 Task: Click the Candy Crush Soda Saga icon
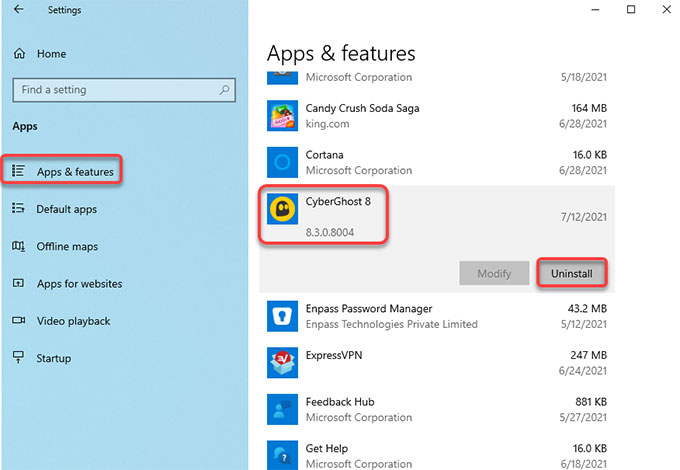282,116
